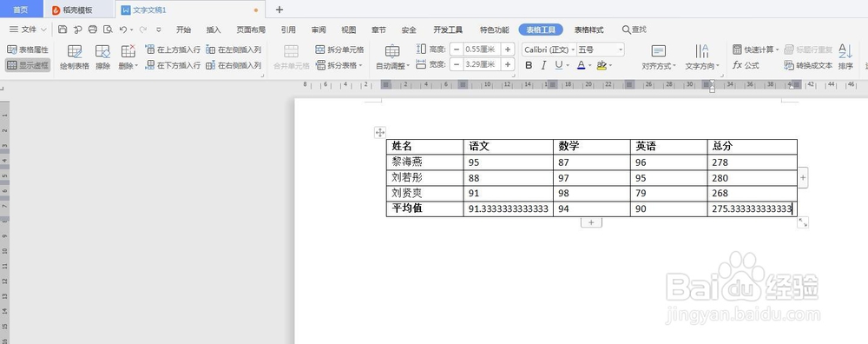Image resolution: width=868 pixels, height=344 pixels.
Task: Open Print Preview icon with magnifier
Action: tap(108, 30)
